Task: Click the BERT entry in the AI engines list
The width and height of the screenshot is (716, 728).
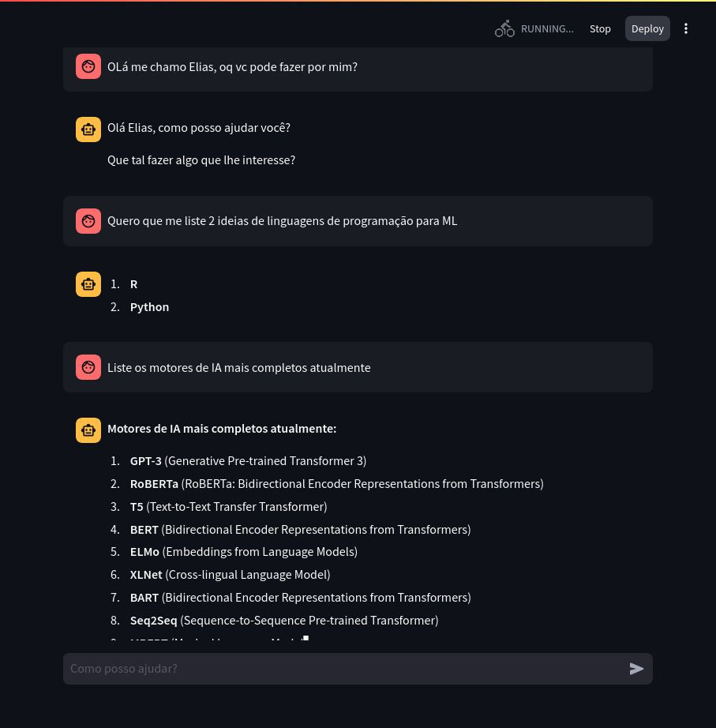Action: (144, 529)
